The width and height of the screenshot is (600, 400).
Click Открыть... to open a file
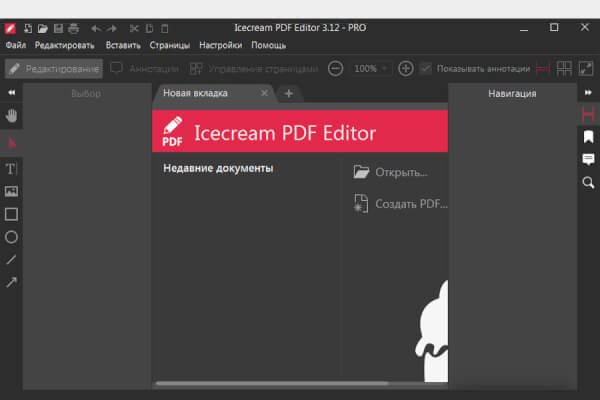[390, 173]
